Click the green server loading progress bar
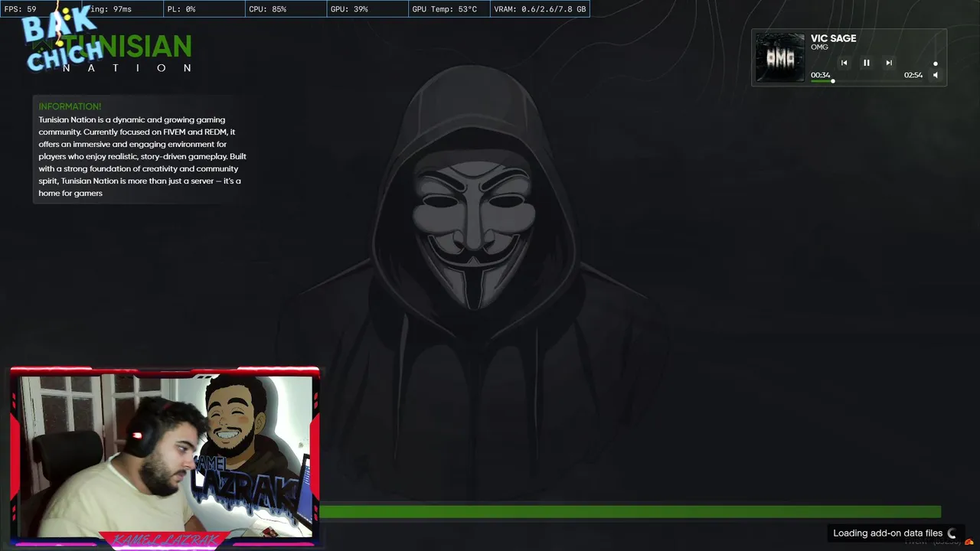The width and height of the screenshot is (980, 551). 630,512
